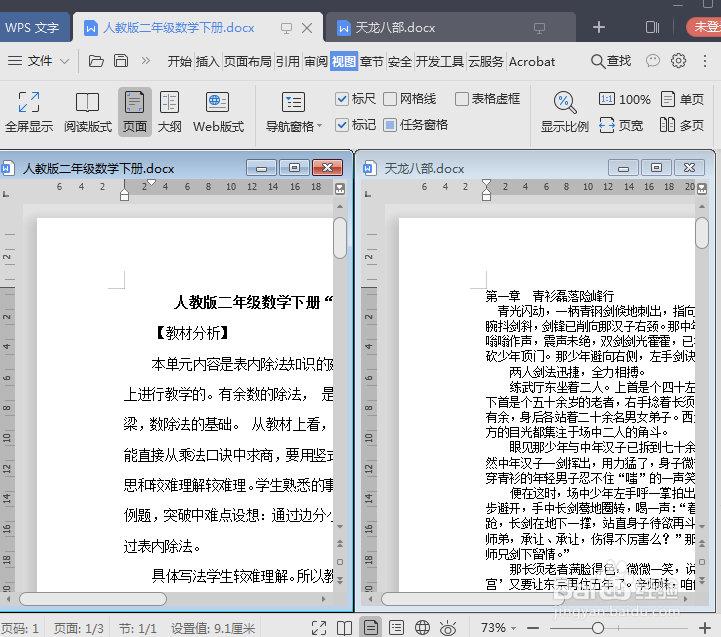The width and height of the screenshot is (721, 637).
Task: Close the 人教版二年级数学下册 tab
Action: 307,28
